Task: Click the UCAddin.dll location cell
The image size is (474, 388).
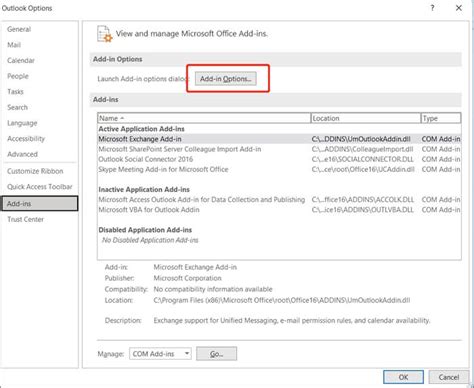Action: pyautogui.click(x=363, y=169)
